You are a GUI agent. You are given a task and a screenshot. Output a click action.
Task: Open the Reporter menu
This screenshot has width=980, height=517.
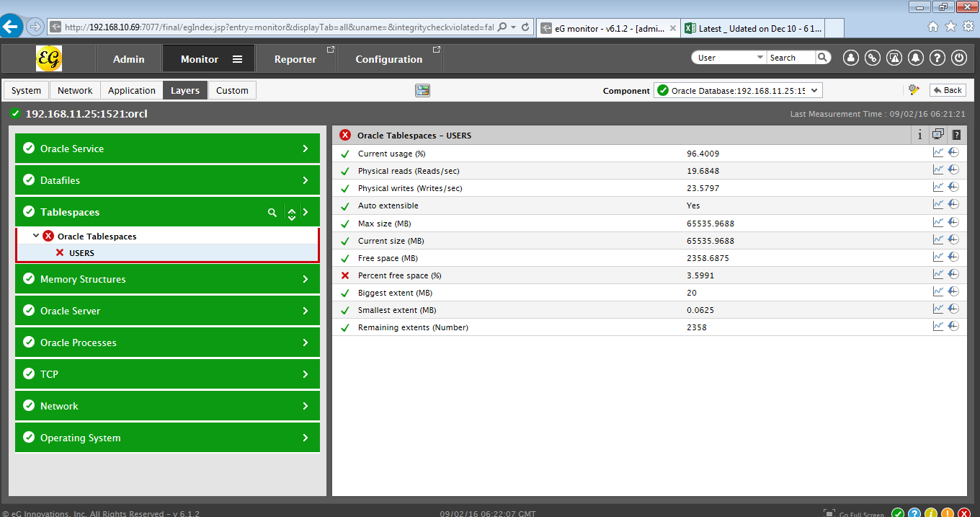(x=295, y=59)
